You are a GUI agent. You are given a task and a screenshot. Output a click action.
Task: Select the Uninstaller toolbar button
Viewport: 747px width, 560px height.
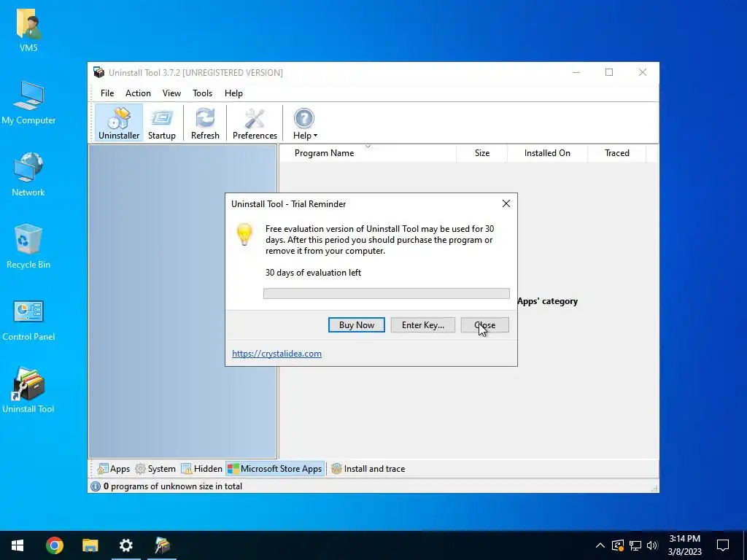click(119, 123)
